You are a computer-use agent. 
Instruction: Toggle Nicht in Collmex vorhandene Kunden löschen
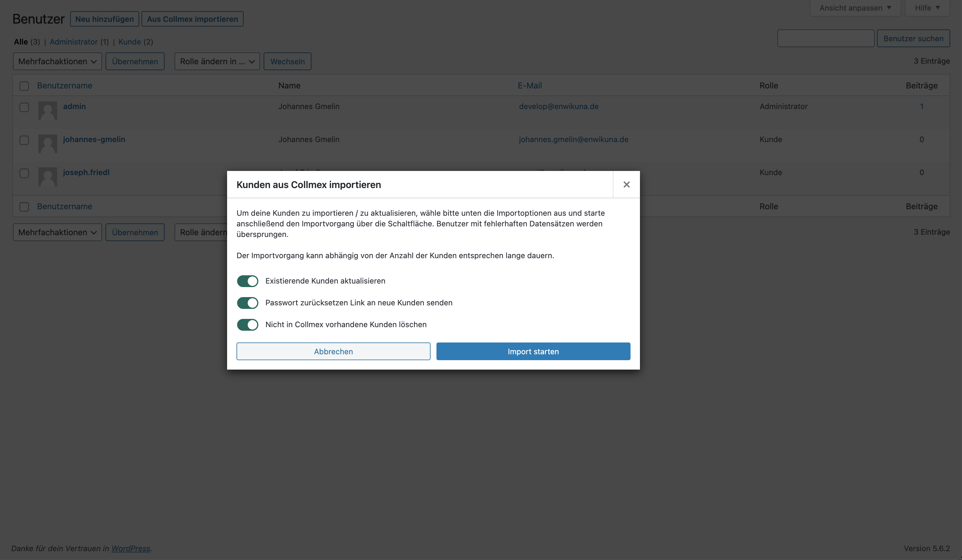[247, 325]
